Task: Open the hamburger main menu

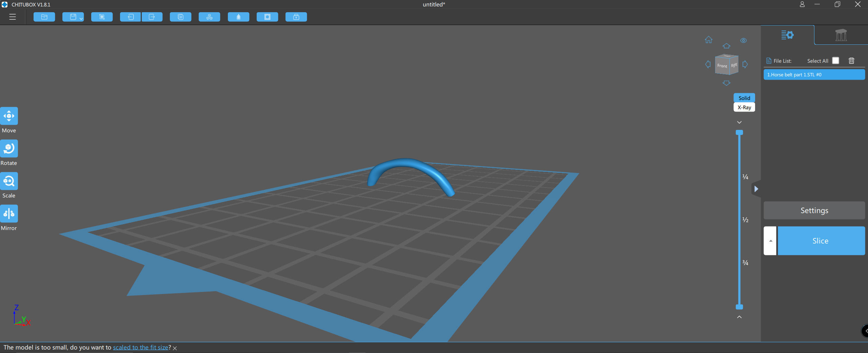Action: 13,17
